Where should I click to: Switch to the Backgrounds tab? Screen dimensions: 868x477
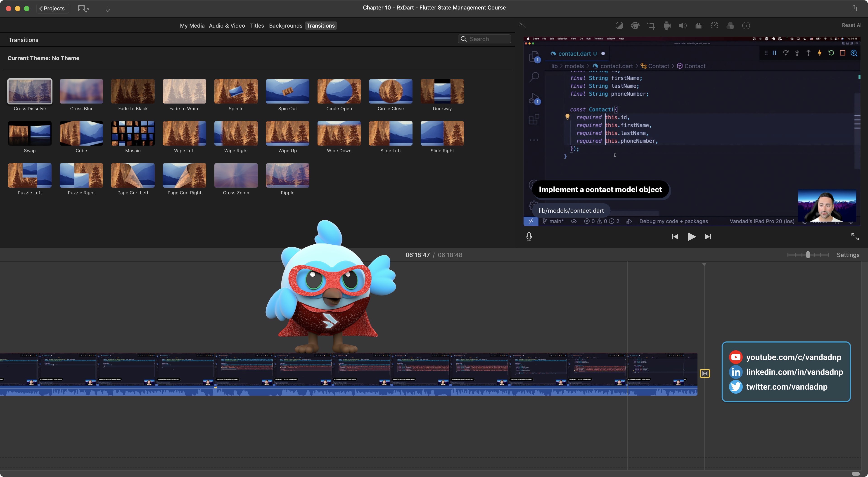(x=285, y=26)
